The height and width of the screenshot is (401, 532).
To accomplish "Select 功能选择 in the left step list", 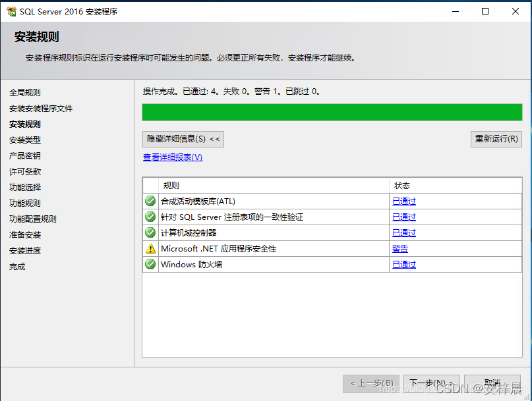I will [25, 186].
